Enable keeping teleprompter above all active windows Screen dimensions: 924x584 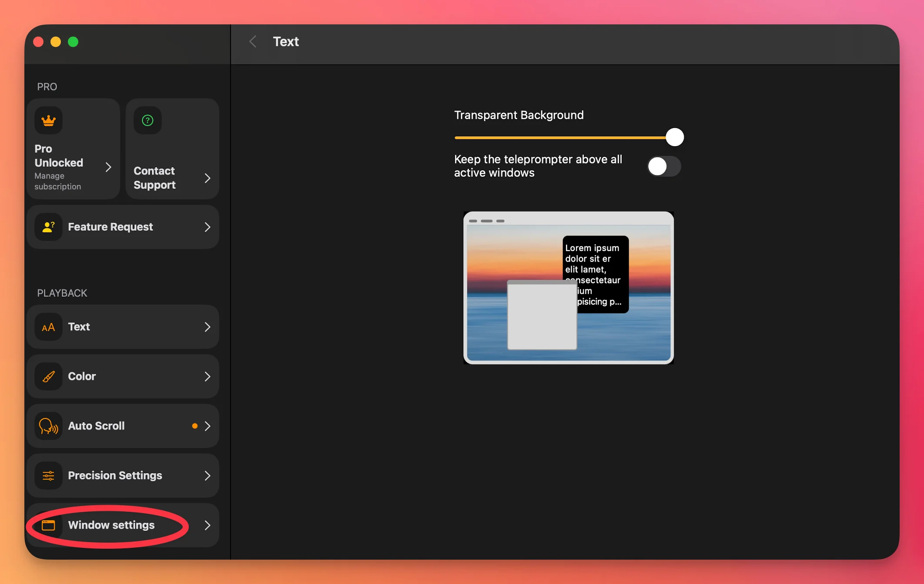[664, 166]
